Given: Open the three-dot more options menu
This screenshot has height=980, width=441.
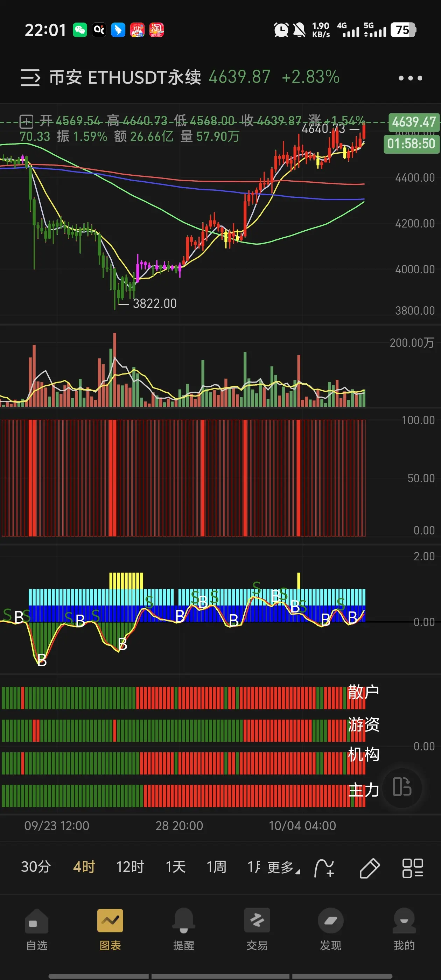Looking at the screenshot, I should pyautogui.click(x=410, y=78).
